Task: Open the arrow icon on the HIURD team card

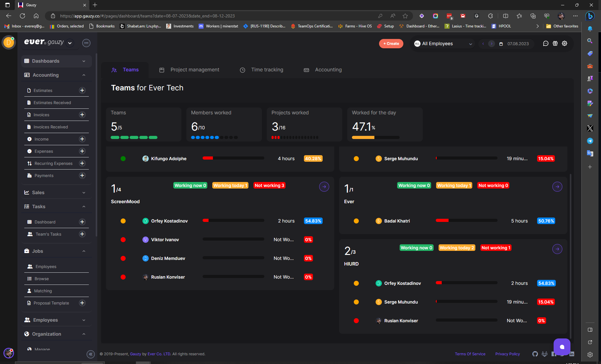Action: pos(557,249)
